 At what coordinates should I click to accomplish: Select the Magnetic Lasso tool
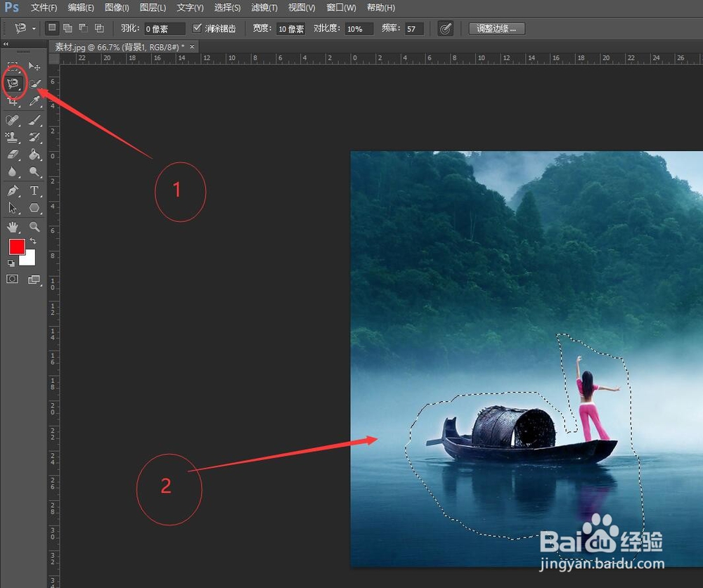(13, 84)
